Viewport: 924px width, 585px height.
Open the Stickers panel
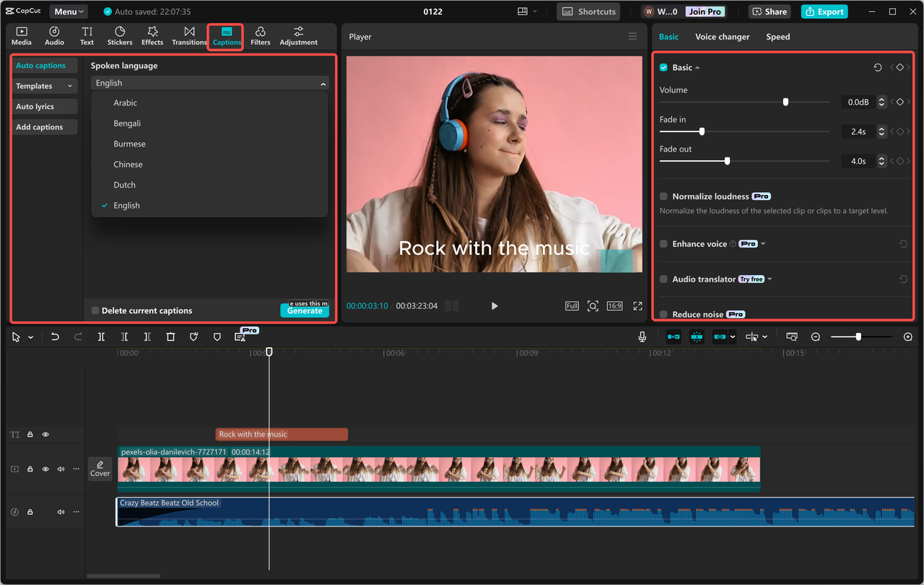pyautogui.click(x=120, y=35)
